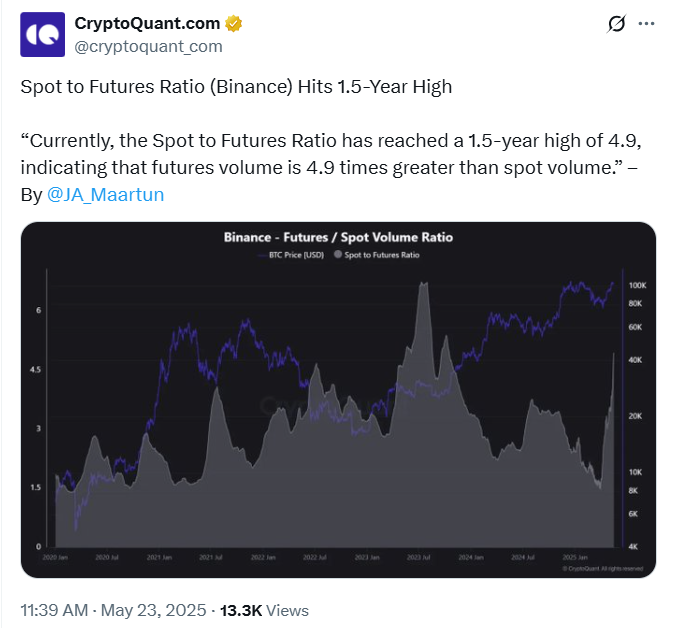Click the 13.3K Views count
The image size is (673, 628).
click(x=264, y=610)
